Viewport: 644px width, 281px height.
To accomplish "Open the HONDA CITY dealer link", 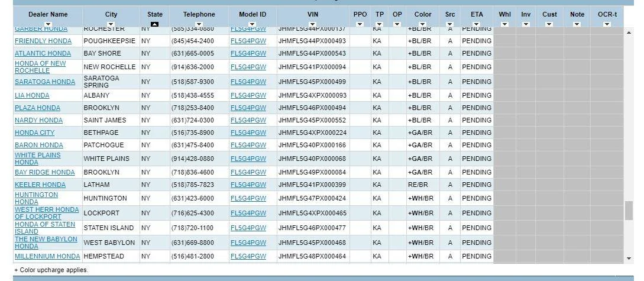I will coord(34,133).
